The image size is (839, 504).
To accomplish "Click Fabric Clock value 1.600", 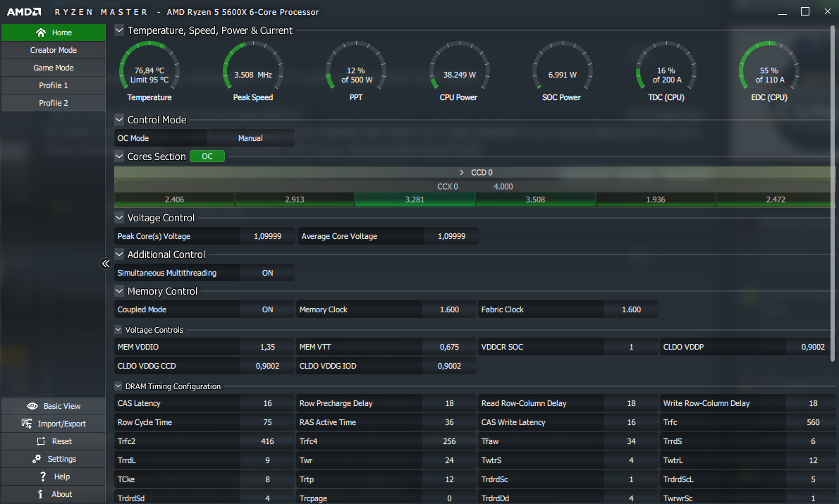I will [632, 309].
